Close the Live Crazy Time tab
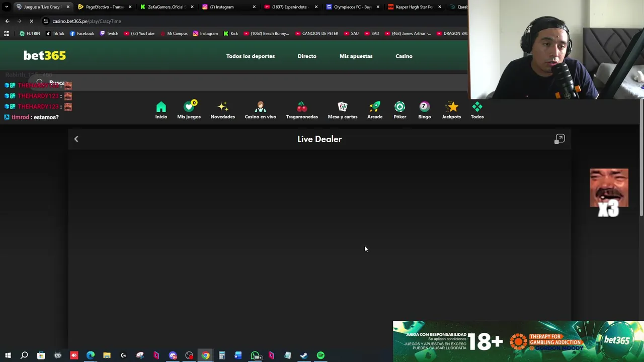 click(67, 7)
